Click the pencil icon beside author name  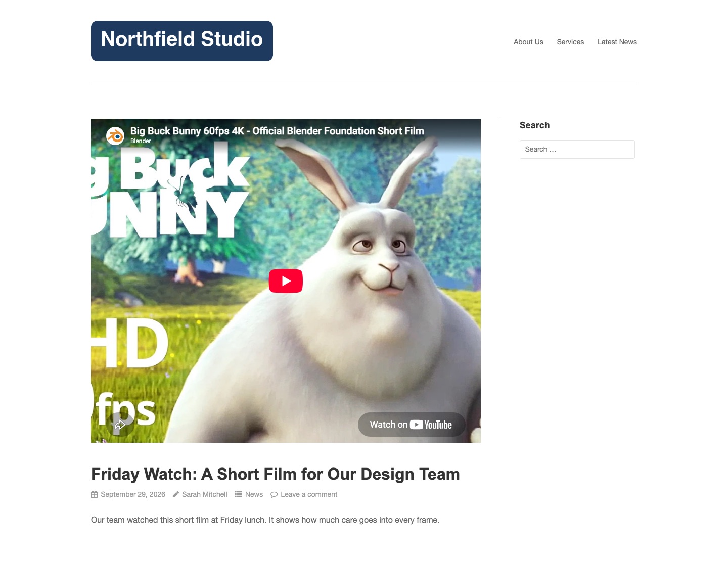pyautogui.click(x=176, y=494)
